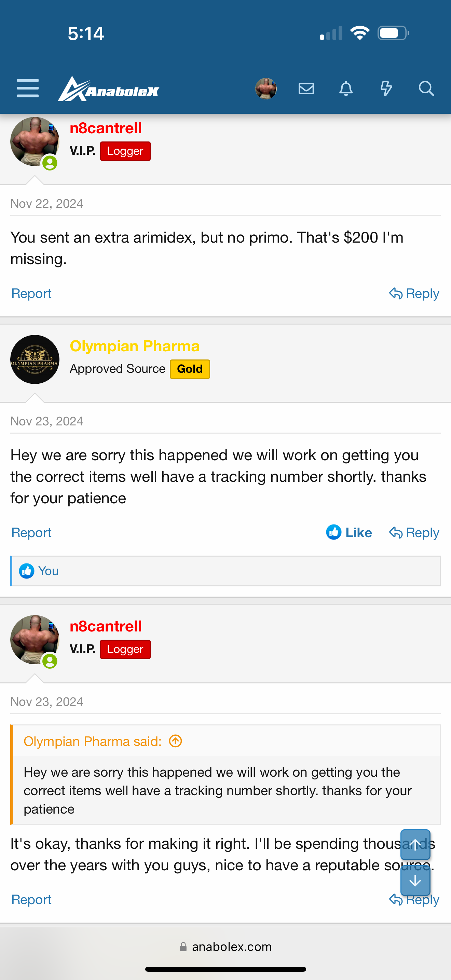Screen dimensions: 451x980
Task: View the Olympian Pharma logo avatar
Action: tap(35, 359)
